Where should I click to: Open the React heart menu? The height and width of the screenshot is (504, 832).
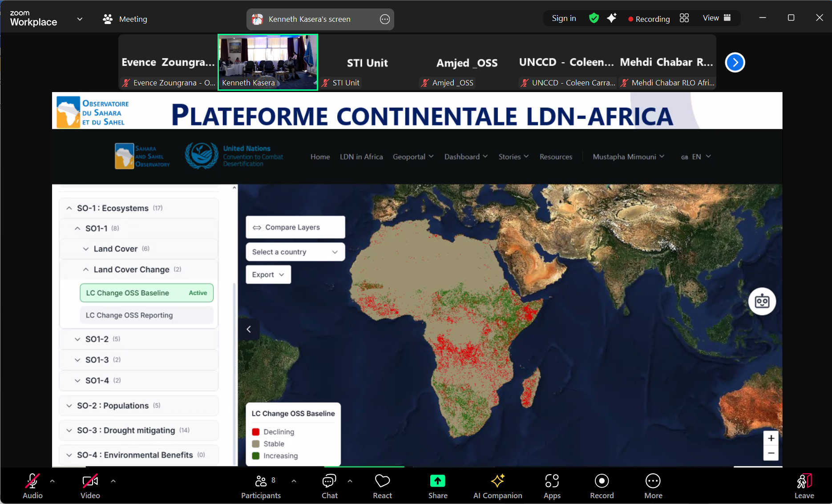382,486
